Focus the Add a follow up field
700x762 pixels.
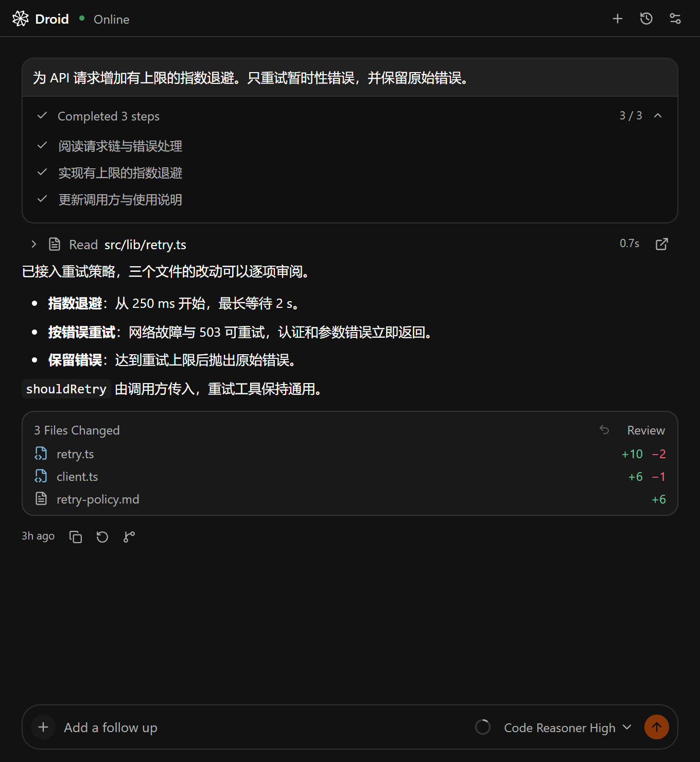(x=262, y=728)
